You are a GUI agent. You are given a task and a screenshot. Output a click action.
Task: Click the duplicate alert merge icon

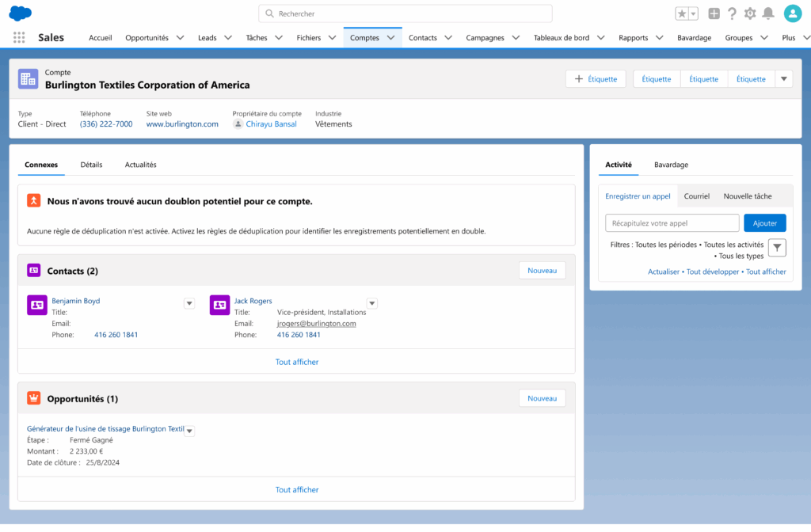tap(33, 200)
